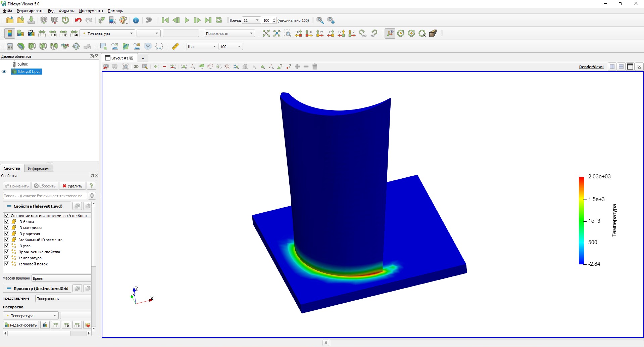This screenshot has height=347, width=644.
Task: Click the redo arrow icon
Action: [x=89, y=20]
